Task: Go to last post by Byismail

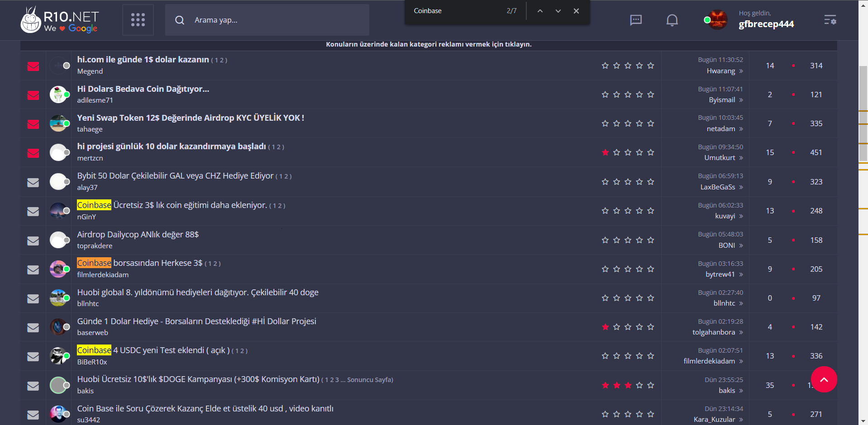Action: pos(741,100)
